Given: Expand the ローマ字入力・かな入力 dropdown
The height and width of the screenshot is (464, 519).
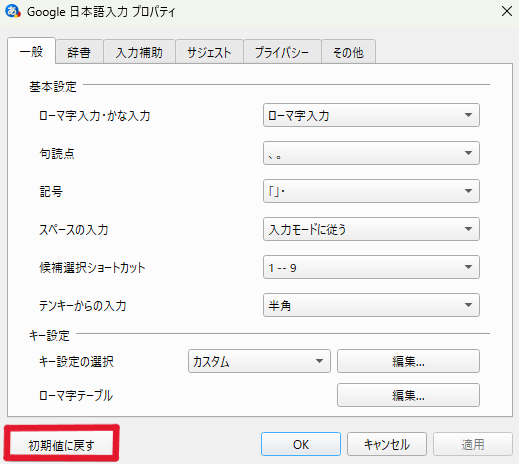Looking at the screenshot, I should pos(371,115).
